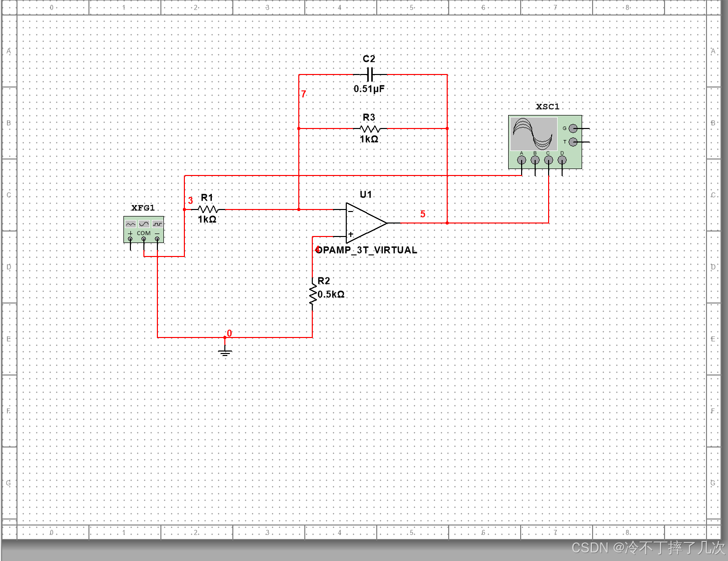Select the R2 reference label
Viewport: 728px width, 561px height.
[324, 281]
